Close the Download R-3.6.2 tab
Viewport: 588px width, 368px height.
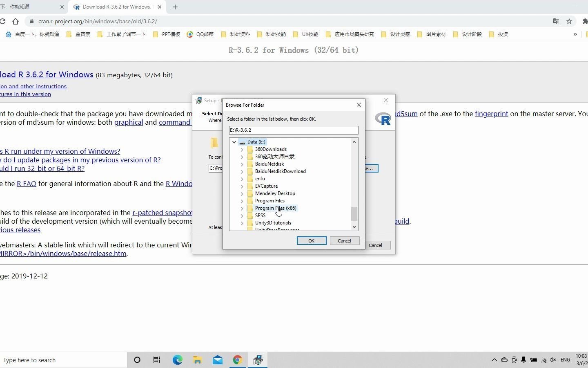160,7
